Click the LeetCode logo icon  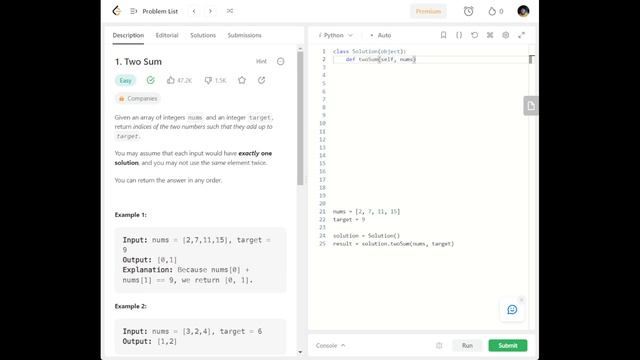117,11
